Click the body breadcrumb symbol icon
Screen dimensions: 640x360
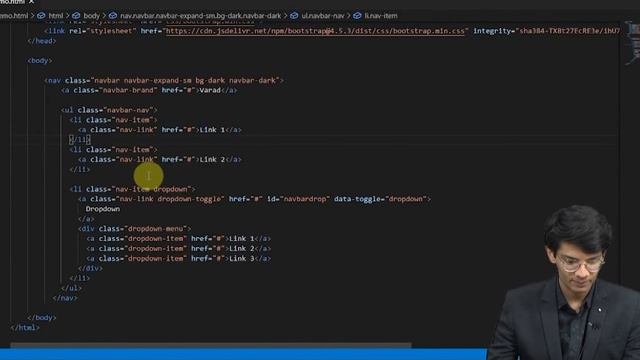pyautogui.click(x=76, y=16)
